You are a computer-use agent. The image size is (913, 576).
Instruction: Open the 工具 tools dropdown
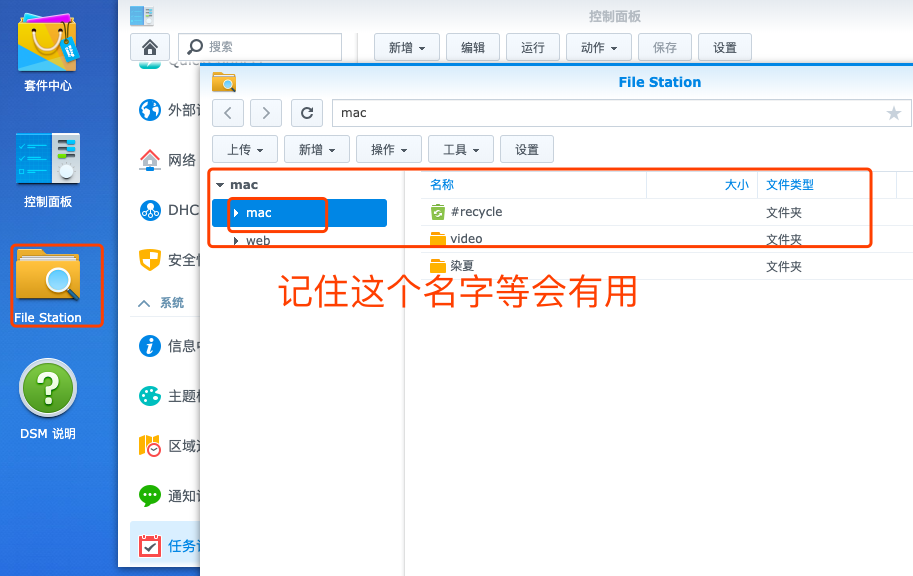pyautogui.click(x=461, y=150)
